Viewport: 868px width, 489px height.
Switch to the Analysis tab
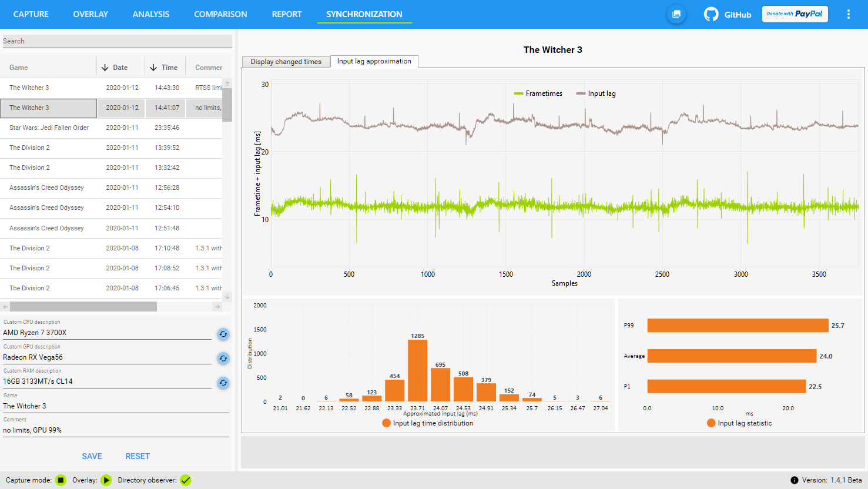point(151,14)
